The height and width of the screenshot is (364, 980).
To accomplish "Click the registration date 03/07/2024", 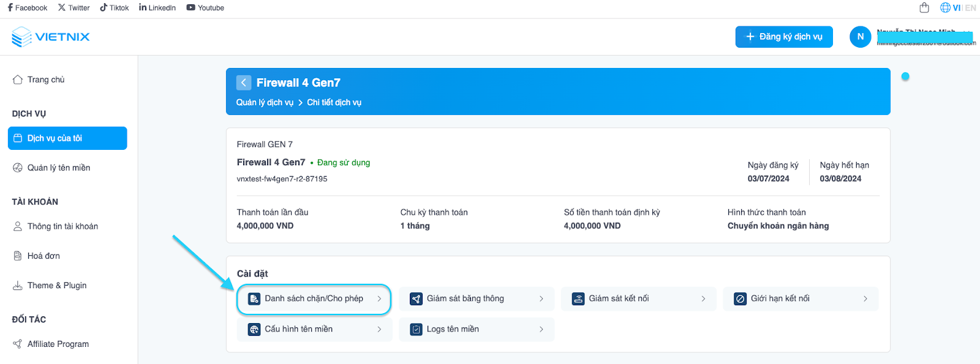I will click(768, 179).
